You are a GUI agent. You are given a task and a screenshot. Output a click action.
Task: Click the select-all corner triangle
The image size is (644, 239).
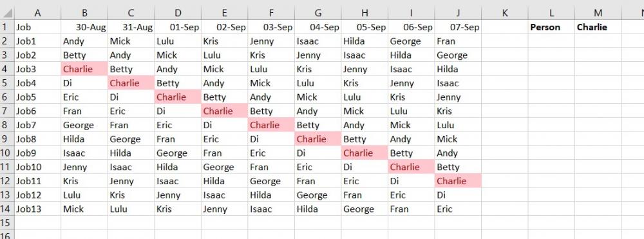7,13
